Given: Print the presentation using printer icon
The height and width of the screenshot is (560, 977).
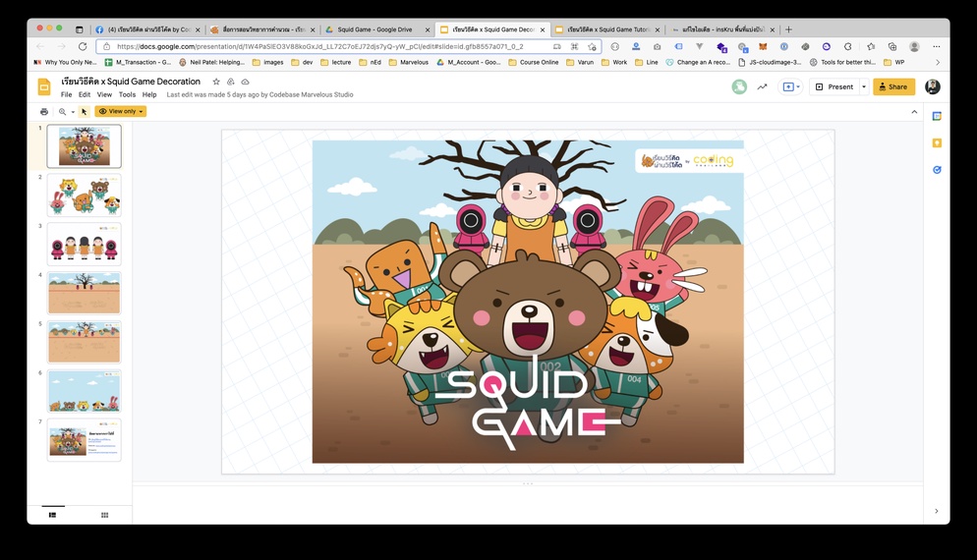Looking at the screenshot, I should (x=43, y=111).
